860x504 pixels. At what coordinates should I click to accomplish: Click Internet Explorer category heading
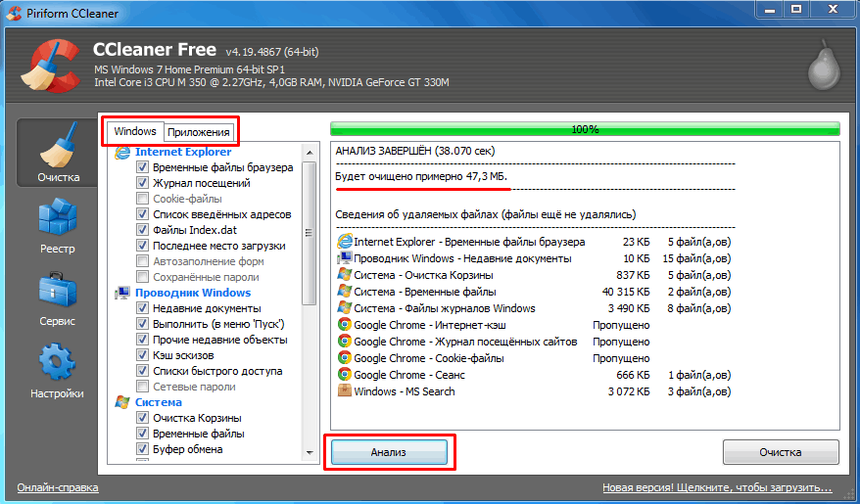pyautogui.click(x=183, y=152)
